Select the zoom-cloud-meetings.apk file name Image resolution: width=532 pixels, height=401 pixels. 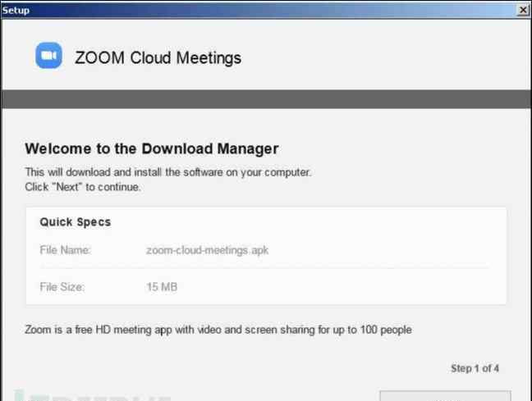click(208, 250)
